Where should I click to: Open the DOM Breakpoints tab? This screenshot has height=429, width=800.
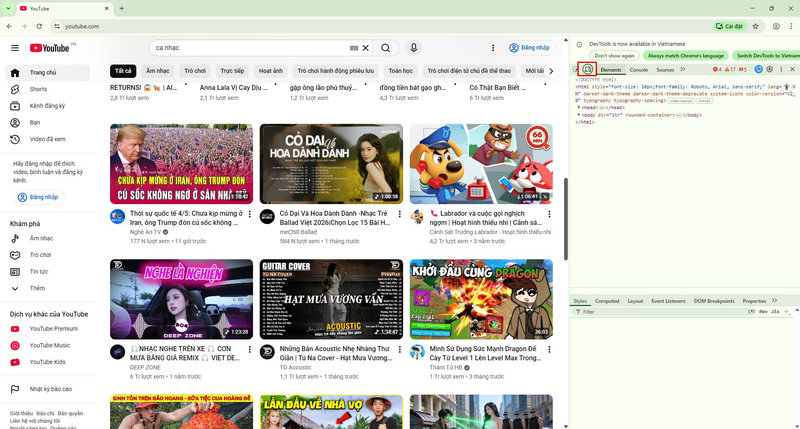point(714,301)
